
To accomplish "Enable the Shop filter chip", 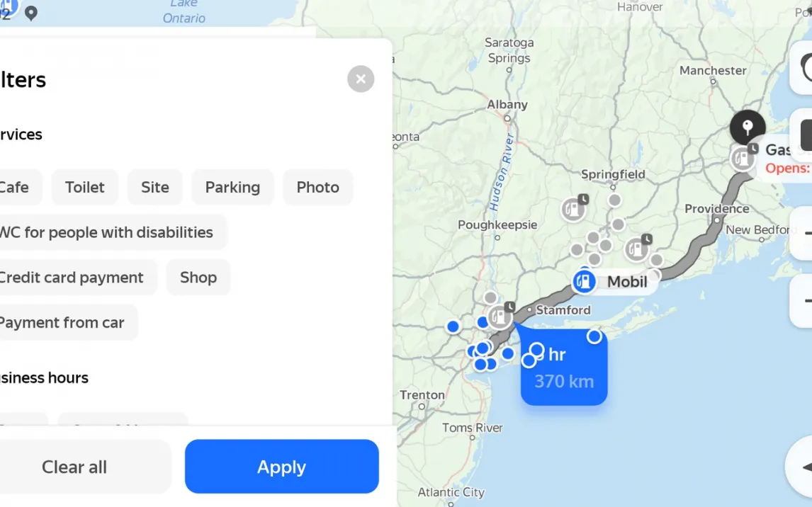I will [198, 278].
